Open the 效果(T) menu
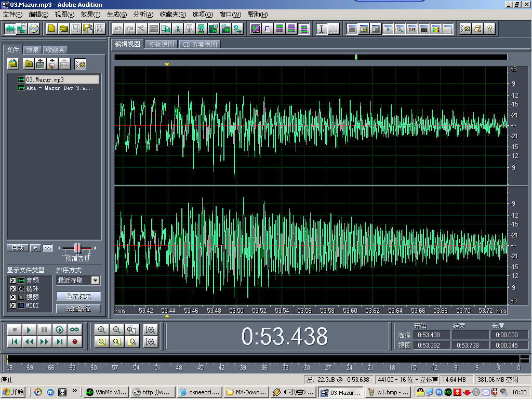 tap(90, 14)
